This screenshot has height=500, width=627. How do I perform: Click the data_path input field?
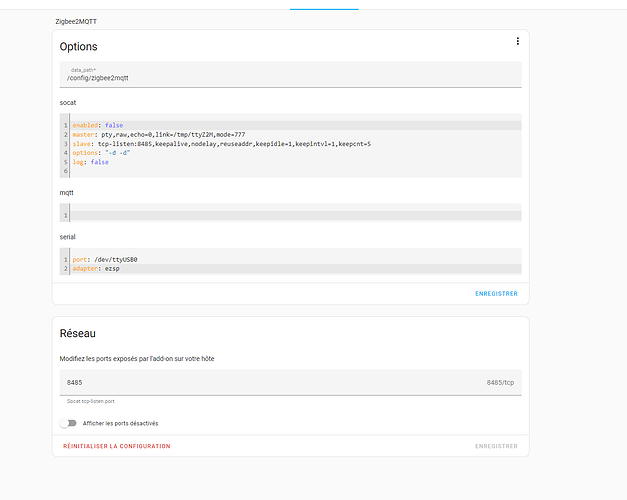pyautogui.click(x=290, y=76)
